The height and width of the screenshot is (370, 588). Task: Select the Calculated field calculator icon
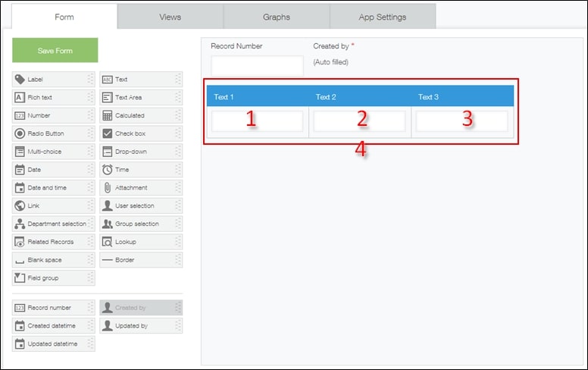(107, 116)
